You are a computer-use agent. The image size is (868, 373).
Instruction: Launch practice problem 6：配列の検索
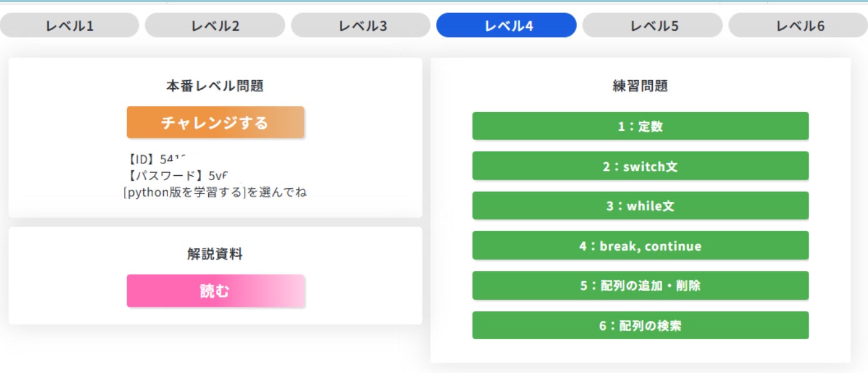click(640, 325)
